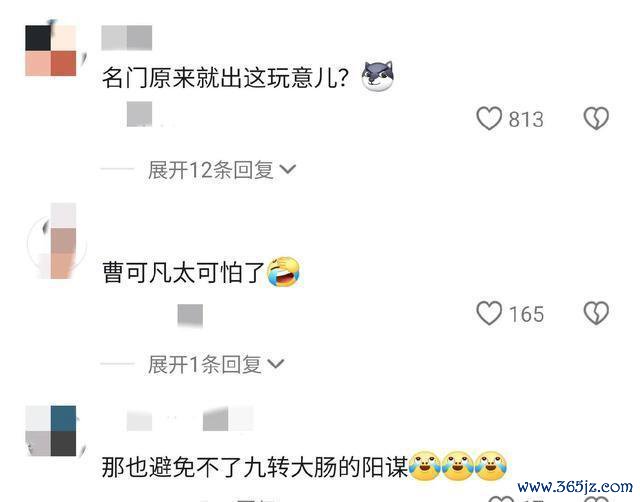This screenshot has width=640, height=502.
Task: Click chevron next to 展开1条回复
Action: pyautogui.click(x=276, y=363)
